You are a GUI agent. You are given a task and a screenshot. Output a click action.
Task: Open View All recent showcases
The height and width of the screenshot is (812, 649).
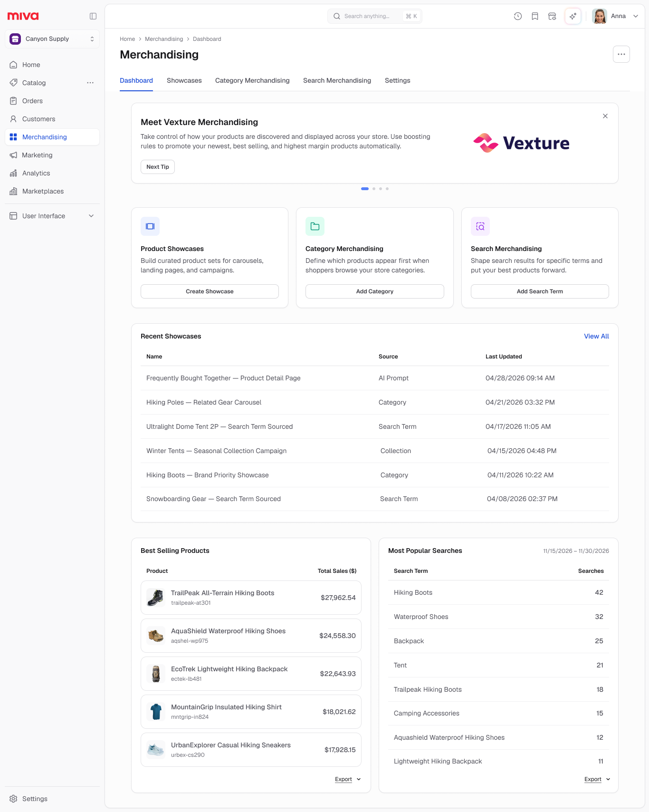(x=596, y=336)
